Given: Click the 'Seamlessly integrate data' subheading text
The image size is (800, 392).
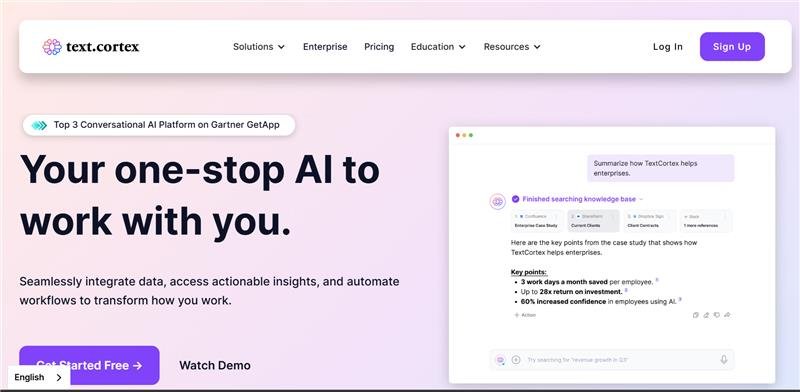Looking at the screenshot, I should click(209, 291).
